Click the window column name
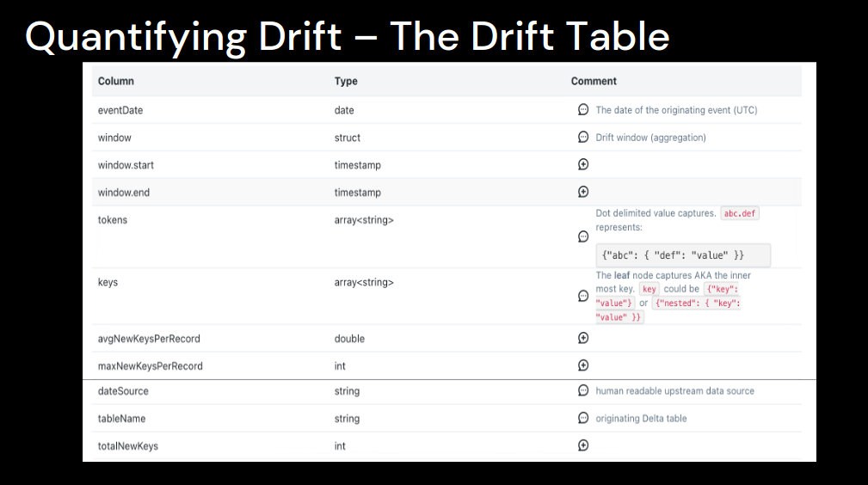This screenshot has width=868, height=485. click(x=114, y=138)
